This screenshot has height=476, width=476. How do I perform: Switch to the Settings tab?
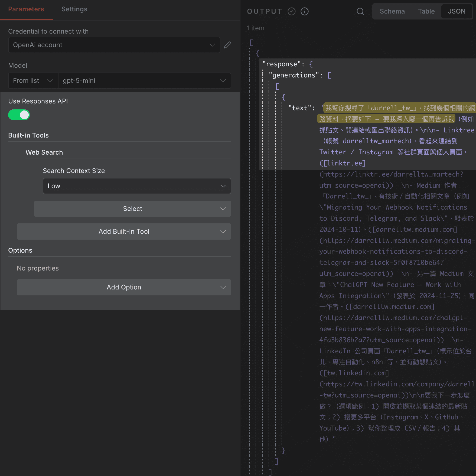coord(74,9)
